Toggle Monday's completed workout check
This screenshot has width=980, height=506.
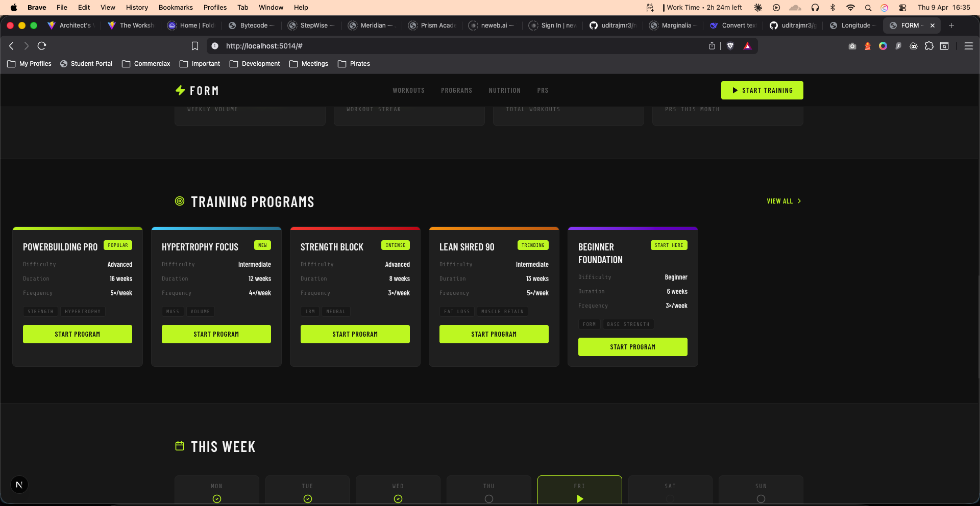click(x=217, y=498)
